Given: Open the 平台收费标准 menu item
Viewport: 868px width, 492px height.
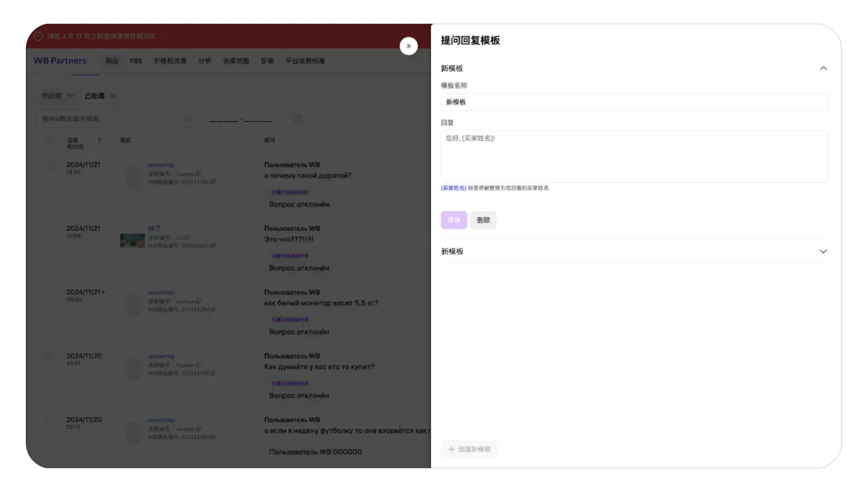Looking at the screenshot, I should click(305, 61).
